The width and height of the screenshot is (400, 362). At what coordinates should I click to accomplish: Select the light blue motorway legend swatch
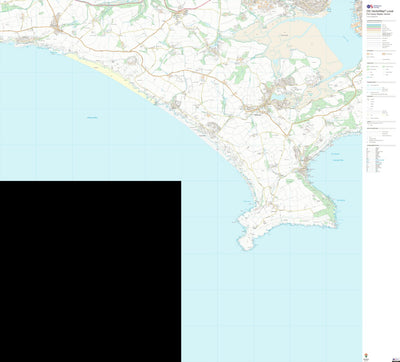pyautogui.click(x=374, y=24)
